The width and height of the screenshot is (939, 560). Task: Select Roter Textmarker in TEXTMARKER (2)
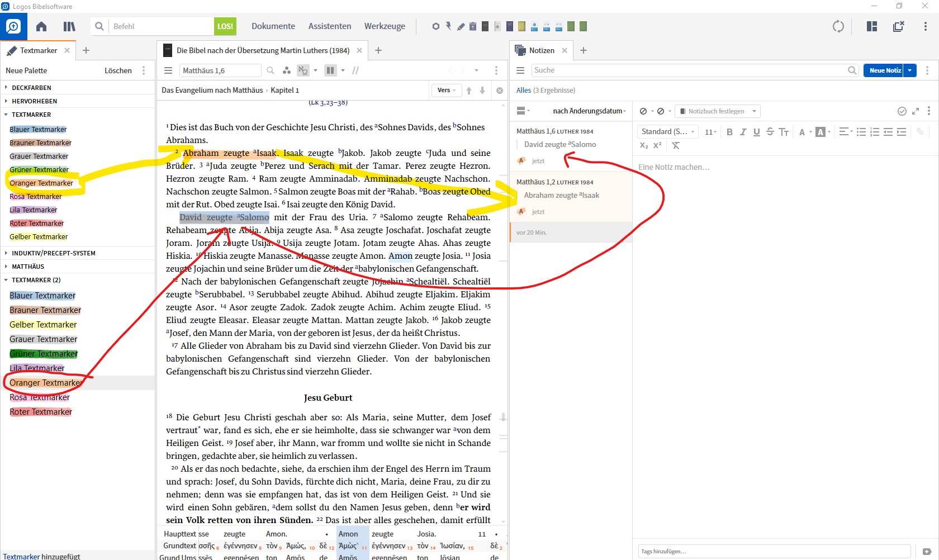41,412
